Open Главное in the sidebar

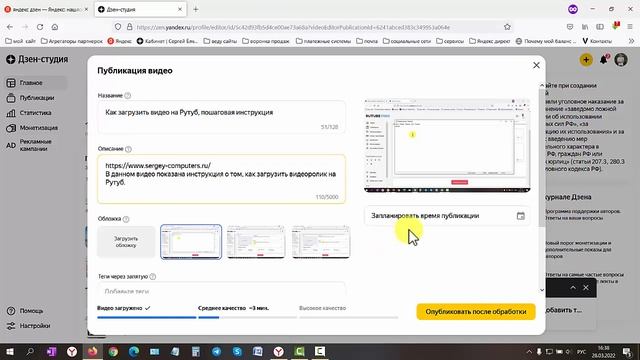point(36,83)
